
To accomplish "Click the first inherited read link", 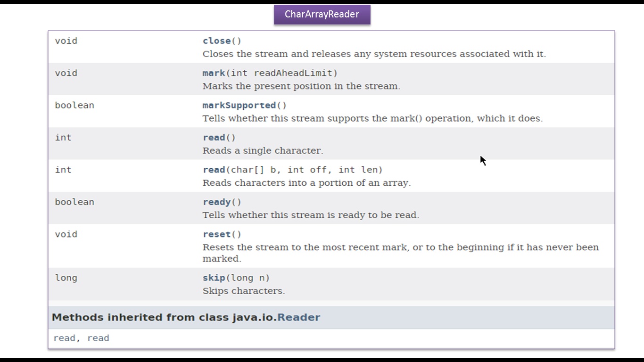I will click(64, 338).
